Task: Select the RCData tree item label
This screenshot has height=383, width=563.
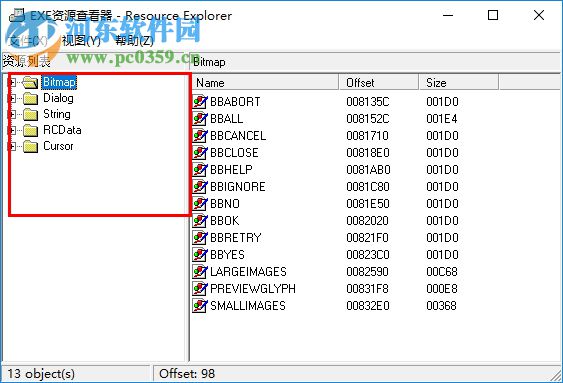Action: (62, 130)
